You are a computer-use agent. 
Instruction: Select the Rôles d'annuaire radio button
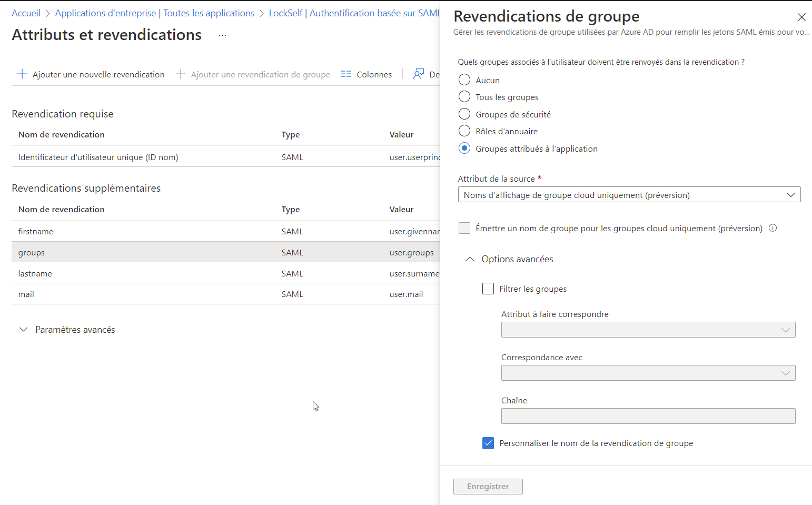click(x=464, y=131)
